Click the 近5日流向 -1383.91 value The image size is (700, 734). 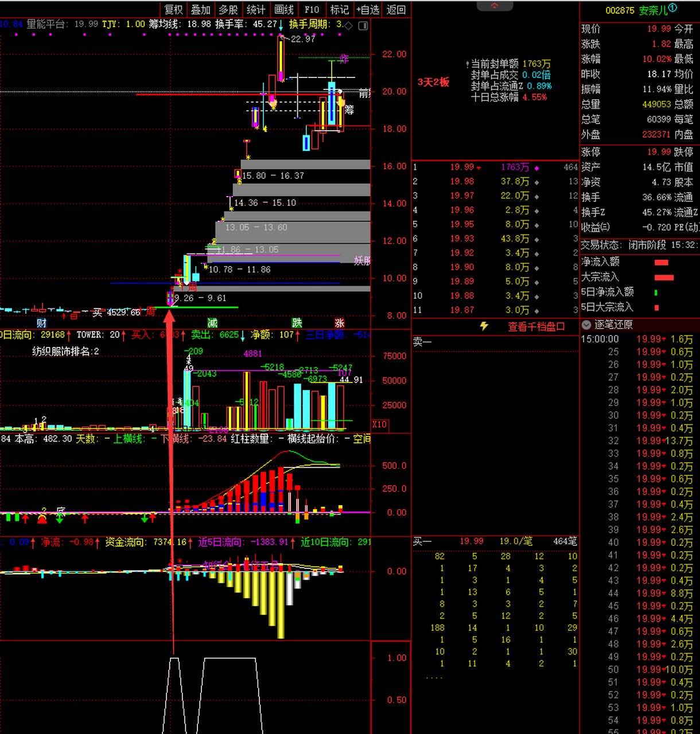pyautogui.click(x=245, y=541)
